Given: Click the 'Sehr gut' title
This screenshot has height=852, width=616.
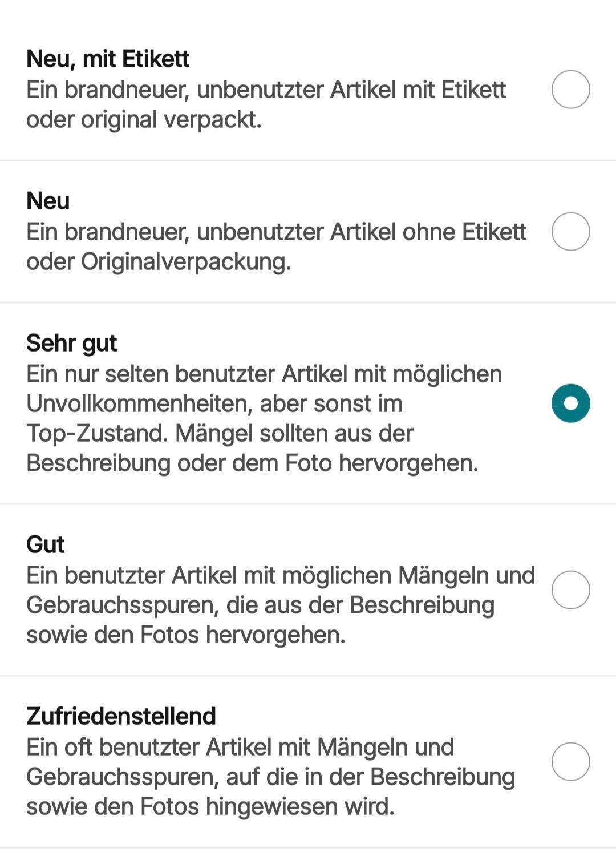Looking at the screenshot, I should point(71,343).
